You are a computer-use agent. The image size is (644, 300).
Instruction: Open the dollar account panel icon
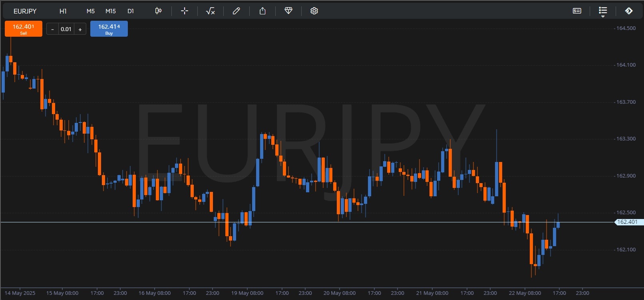[577, 11]
